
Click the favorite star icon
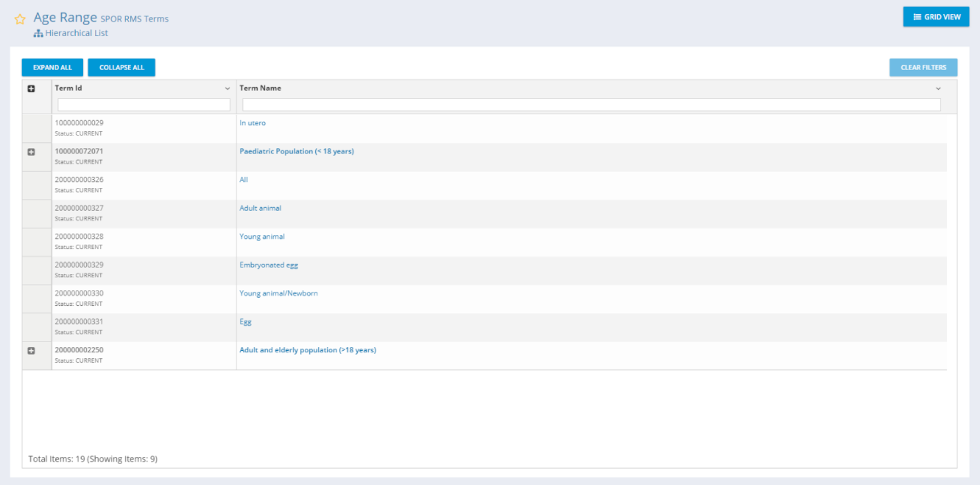click(x=20, y=19)
